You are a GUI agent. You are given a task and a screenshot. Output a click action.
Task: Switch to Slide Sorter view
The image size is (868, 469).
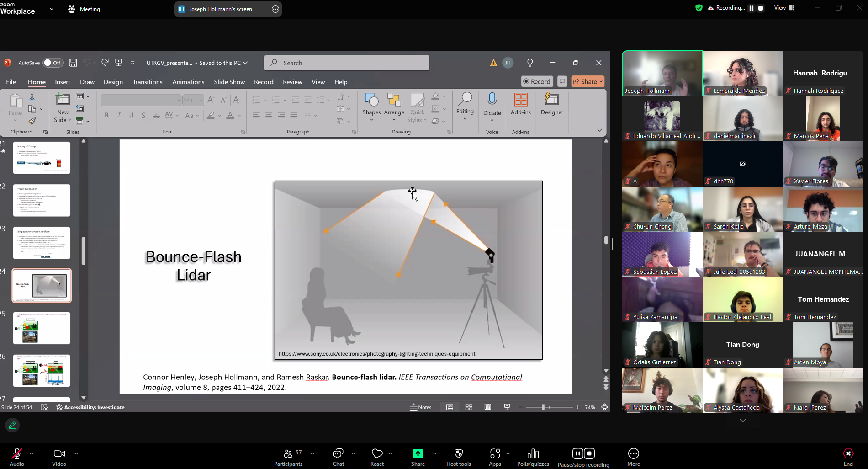tap(469, 407)
